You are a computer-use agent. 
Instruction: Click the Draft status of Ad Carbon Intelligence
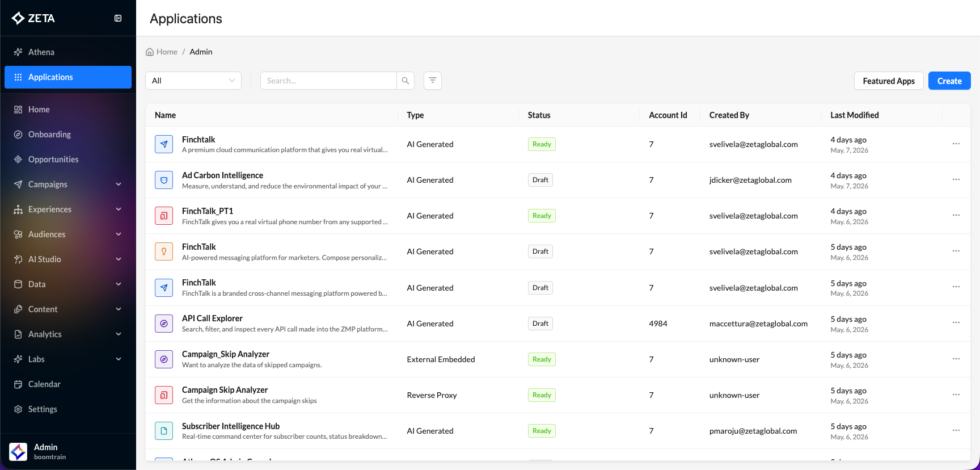tap(540, 180)
